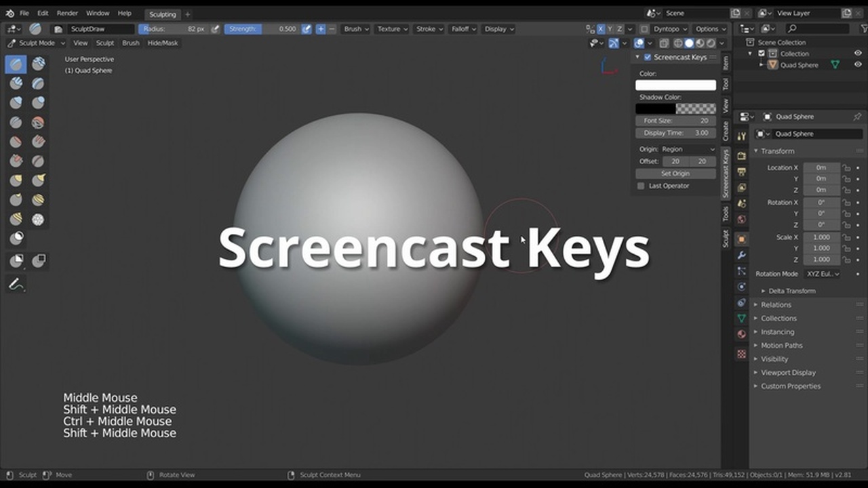Select the Annotate pencil tool
The image size is (868, 488).
click(16, 285)
